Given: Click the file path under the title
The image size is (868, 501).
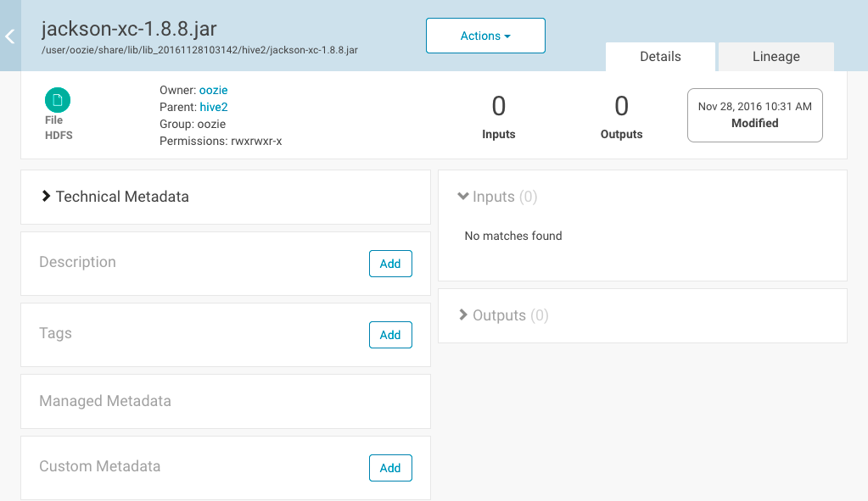Looking at the screenshot, I should coord(200,50).
